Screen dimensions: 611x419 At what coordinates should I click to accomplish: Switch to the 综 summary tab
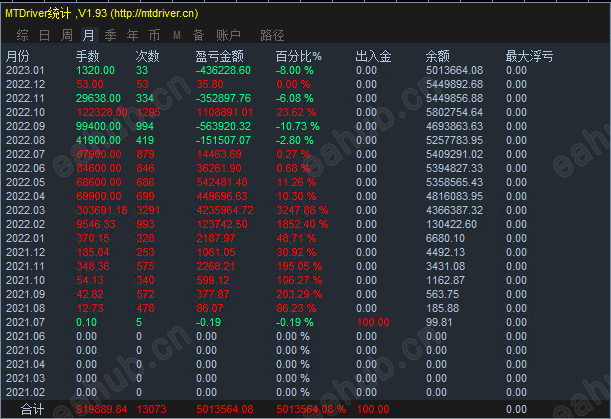[x=22, y=35]
